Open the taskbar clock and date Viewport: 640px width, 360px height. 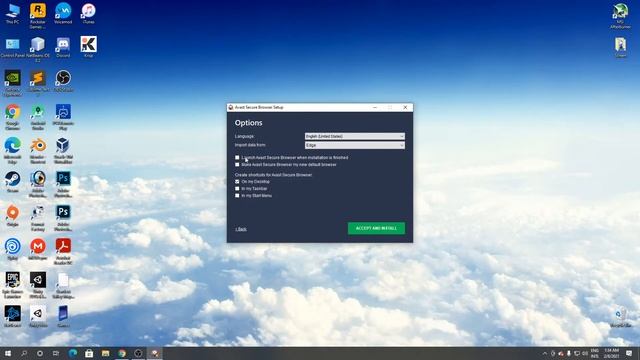pyautogui.click(x=611, y=353)
